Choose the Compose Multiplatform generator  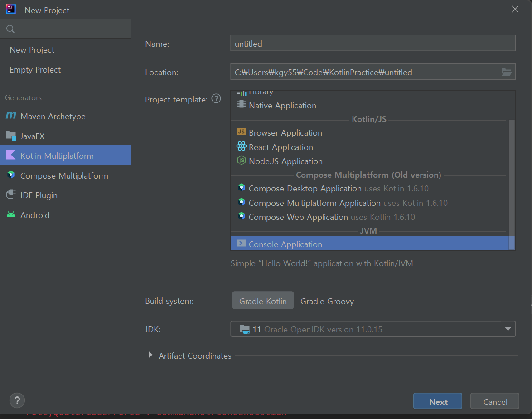[x=65, y=175]
